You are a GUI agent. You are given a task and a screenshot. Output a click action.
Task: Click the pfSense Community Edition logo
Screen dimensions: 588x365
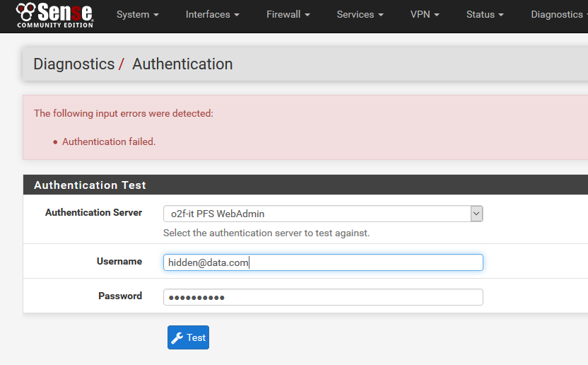54,15
